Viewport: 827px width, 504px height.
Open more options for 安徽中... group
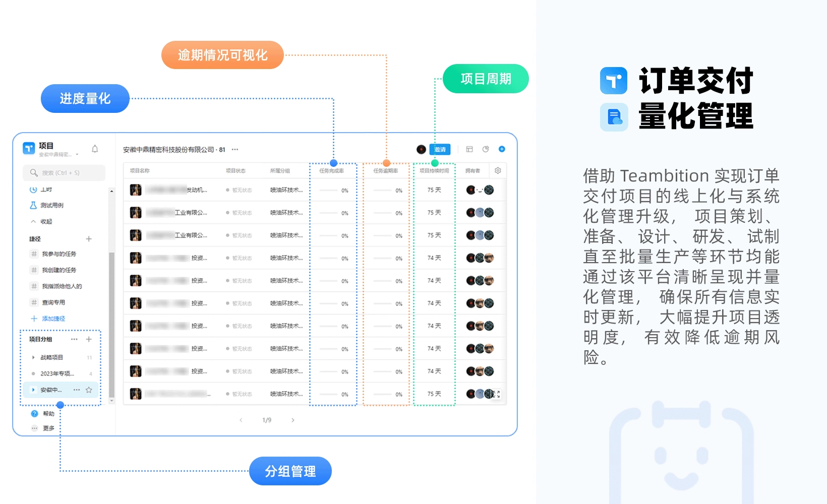(77, 390)
